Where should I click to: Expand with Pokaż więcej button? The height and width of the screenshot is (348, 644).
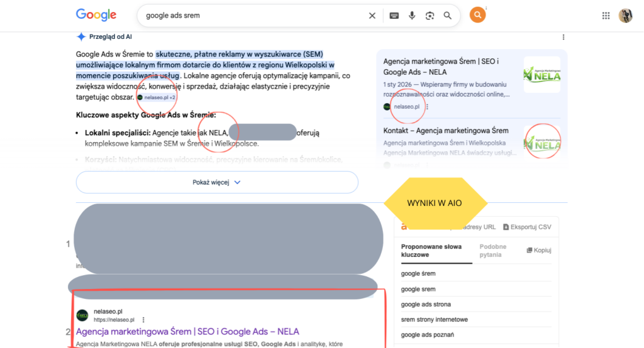click(x=217, y=182)
